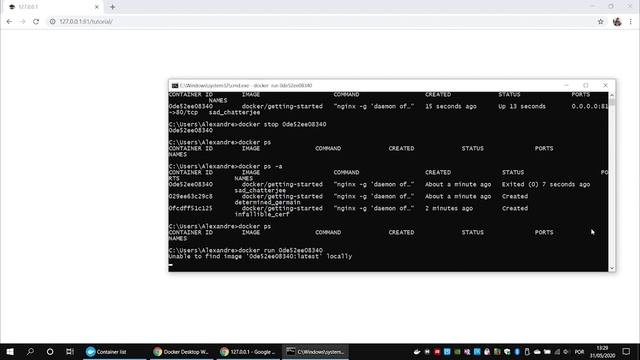Close the 127.0.0.1 browser tab
Image resolution: width=640 pixels, height=360 pixels.
coord(97,7)
